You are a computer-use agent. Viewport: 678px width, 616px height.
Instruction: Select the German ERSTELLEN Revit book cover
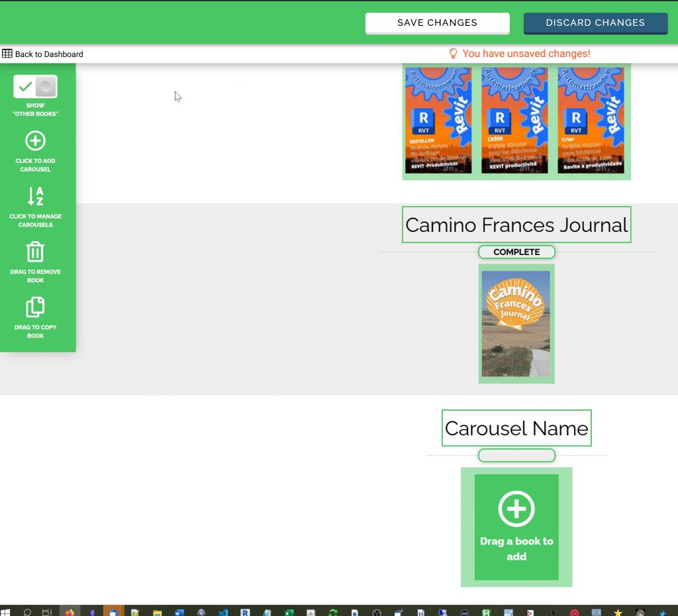pos(438,120)
